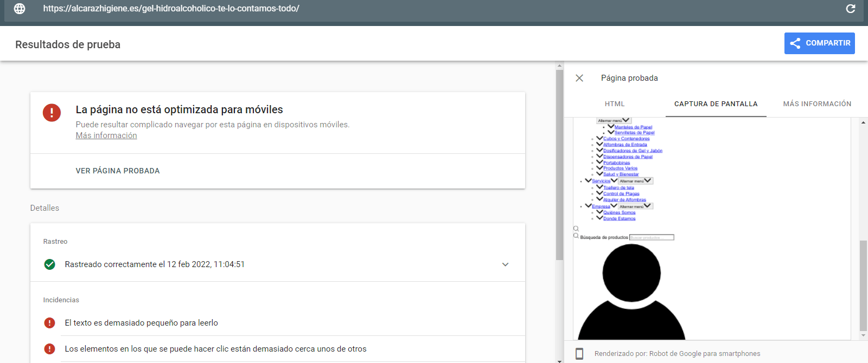Click the main scrollbar down arrow
The height and width of the screenshot is (363, 868).
[x=560, y=360]
